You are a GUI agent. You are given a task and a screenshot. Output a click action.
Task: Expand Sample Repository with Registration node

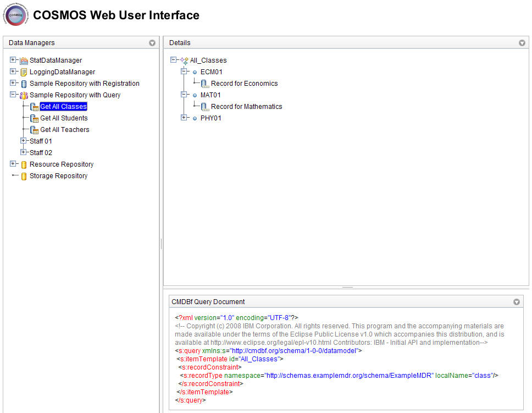13,83
